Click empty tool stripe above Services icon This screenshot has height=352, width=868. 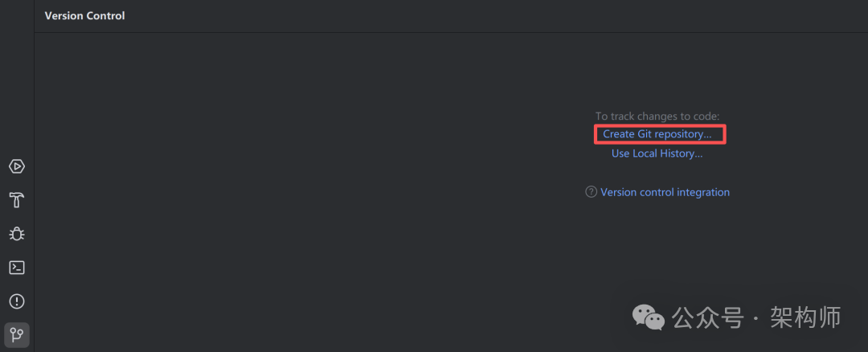17,80
